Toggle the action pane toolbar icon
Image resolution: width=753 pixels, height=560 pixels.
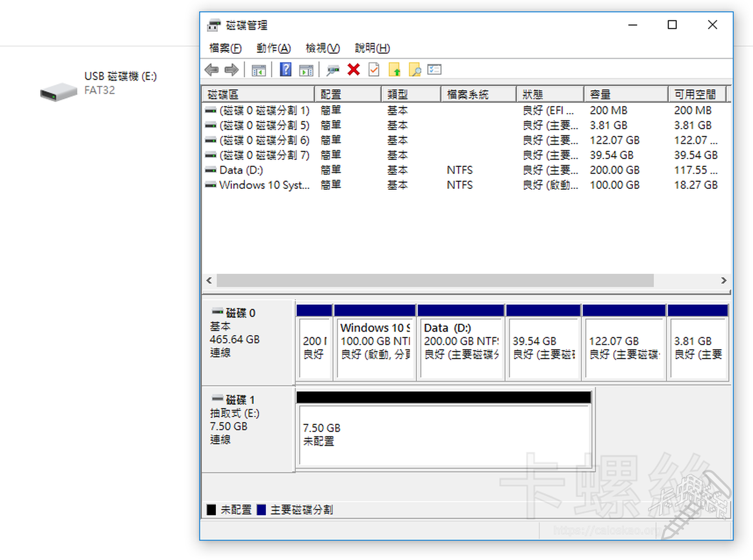pos(306,70)
